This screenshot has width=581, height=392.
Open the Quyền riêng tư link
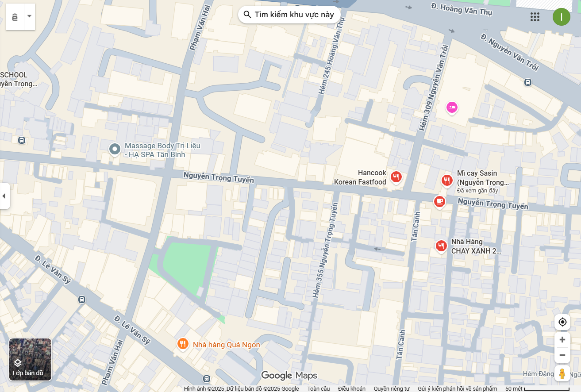(392, 388)
